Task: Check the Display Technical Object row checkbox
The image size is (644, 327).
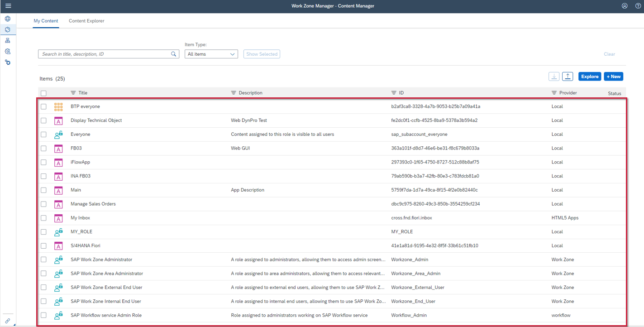Action: [x=43, y=120]
